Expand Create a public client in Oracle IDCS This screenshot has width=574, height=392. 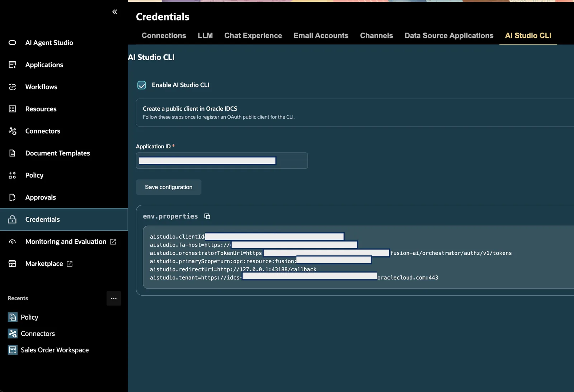pos(355,113)
